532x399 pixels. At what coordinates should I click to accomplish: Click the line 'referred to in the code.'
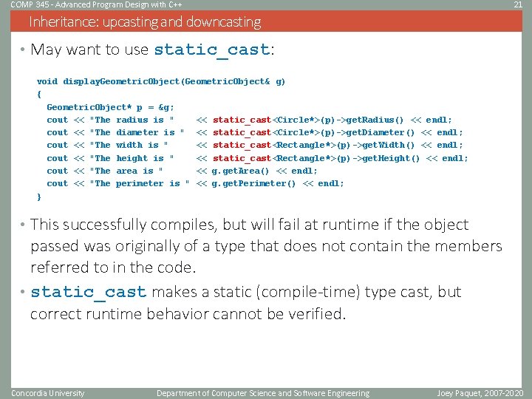[x=113, y=267]
